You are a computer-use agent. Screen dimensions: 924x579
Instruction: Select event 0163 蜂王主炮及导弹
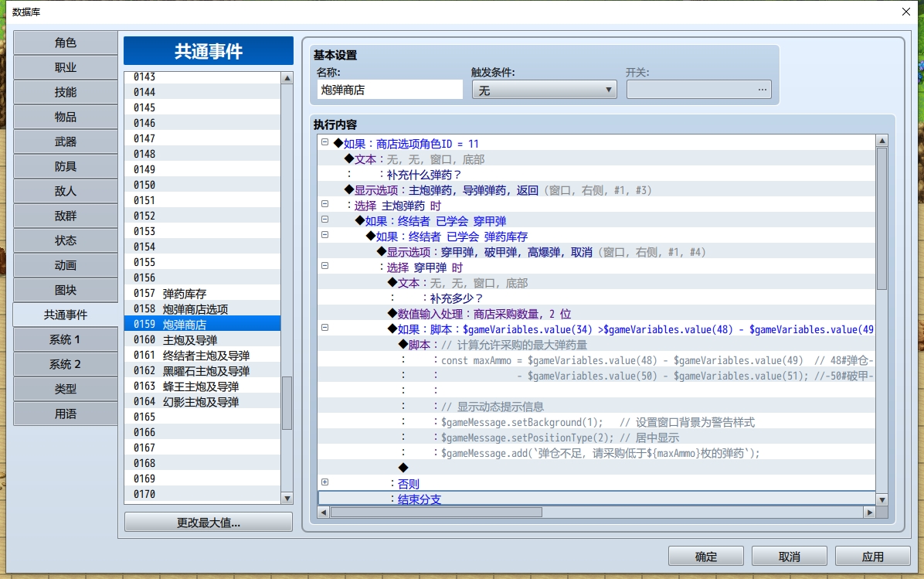coord(202,387)
